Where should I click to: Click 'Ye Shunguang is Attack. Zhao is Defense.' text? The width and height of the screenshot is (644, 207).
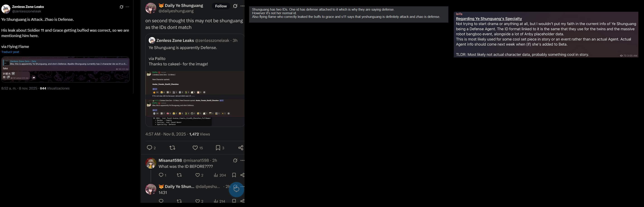[38, 19]
